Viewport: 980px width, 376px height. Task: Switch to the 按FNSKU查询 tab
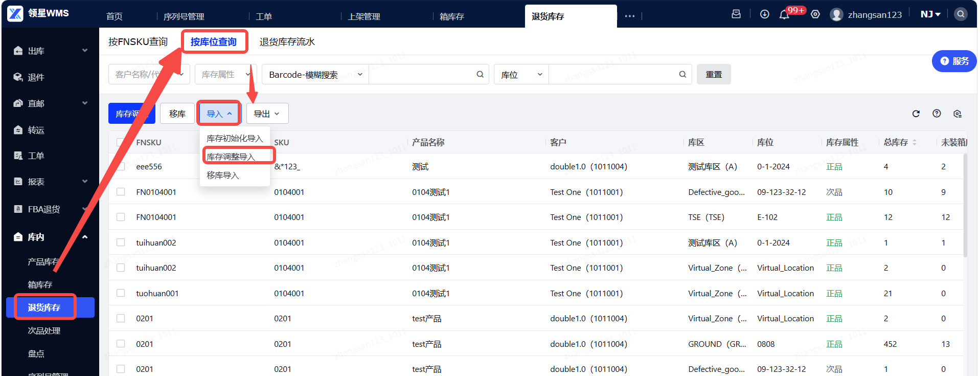[138, 41]
